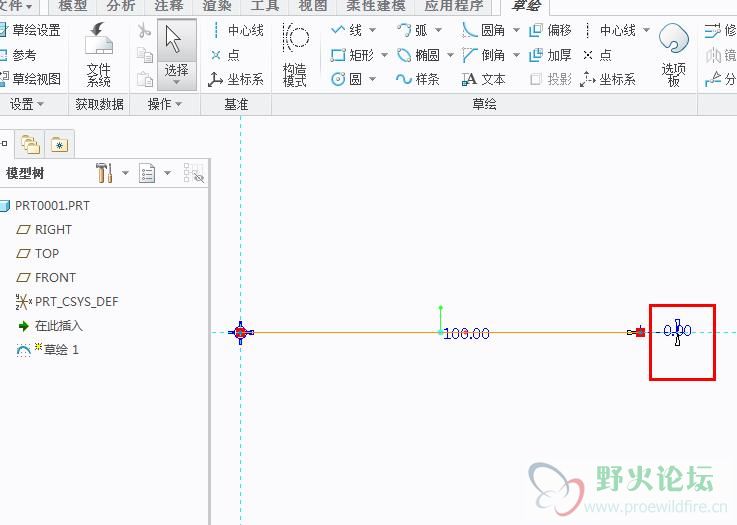Switch to the 分析 ribbon tab
Screen dimensions: 737x525
coord(121,6)
